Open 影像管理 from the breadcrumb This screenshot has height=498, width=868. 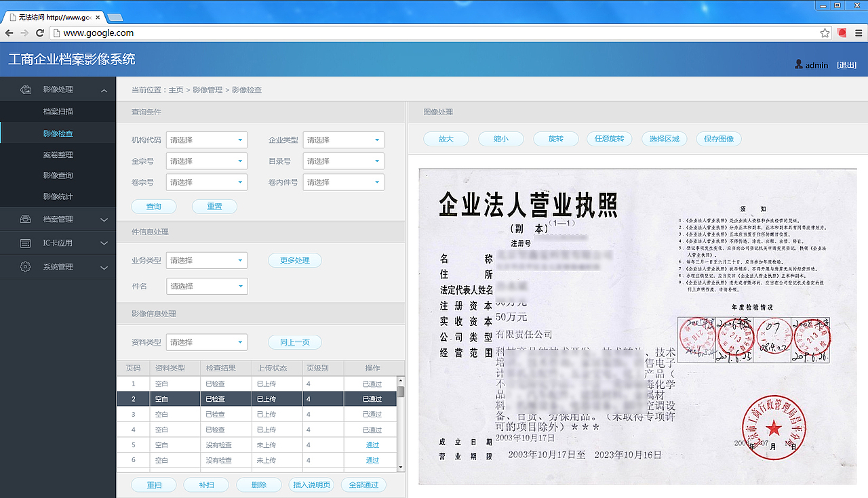point(207,89)
